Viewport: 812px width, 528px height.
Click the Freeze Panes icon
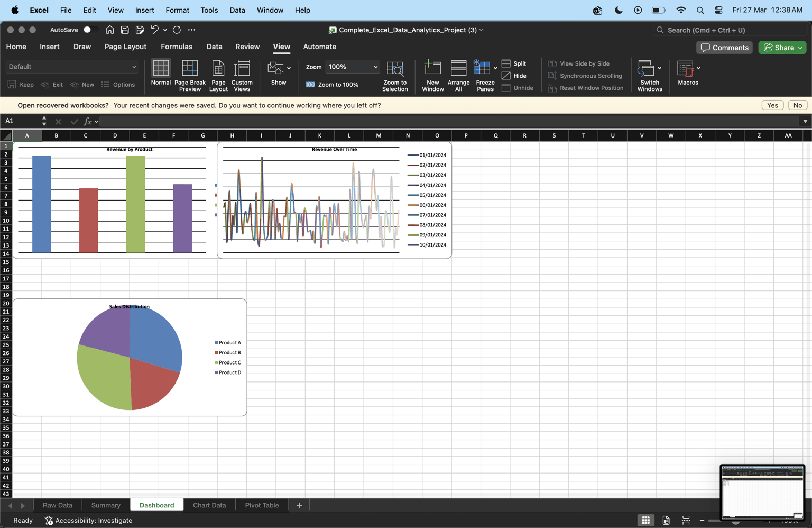click(482, 68)
